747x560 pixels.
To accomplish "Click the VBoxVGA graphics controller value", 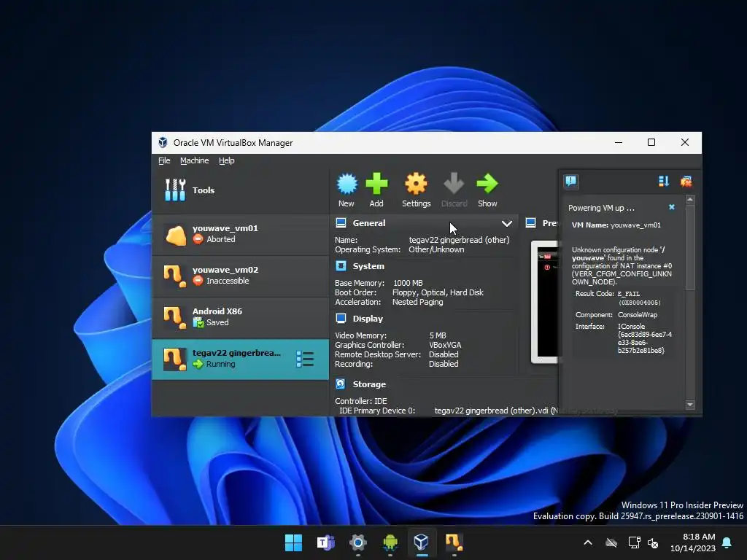I will click(x=445, y=345).
